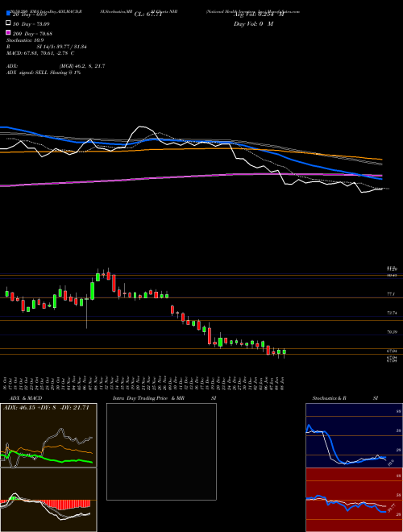The image size is (403, 532).
Task: Click the 'ADX: (MGR) 46.2, 8, 21.7' line
Action: coord(56,66)
